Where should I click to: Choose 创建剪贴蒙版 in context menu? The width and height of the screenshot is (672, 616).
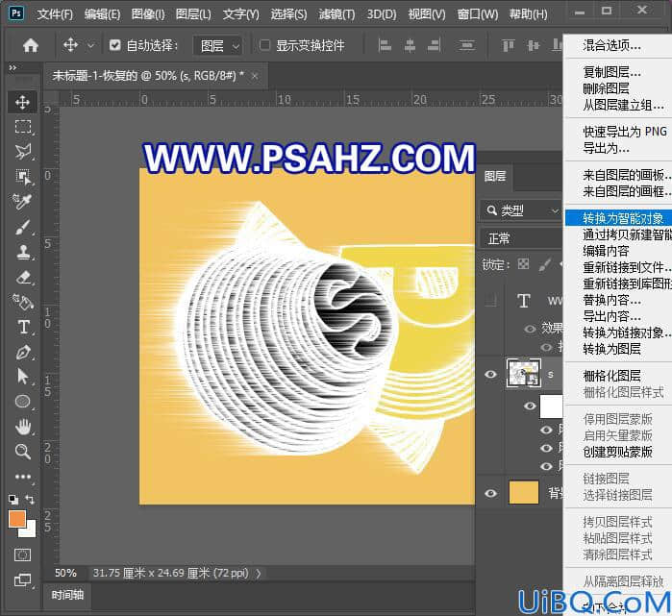[618, 452]
